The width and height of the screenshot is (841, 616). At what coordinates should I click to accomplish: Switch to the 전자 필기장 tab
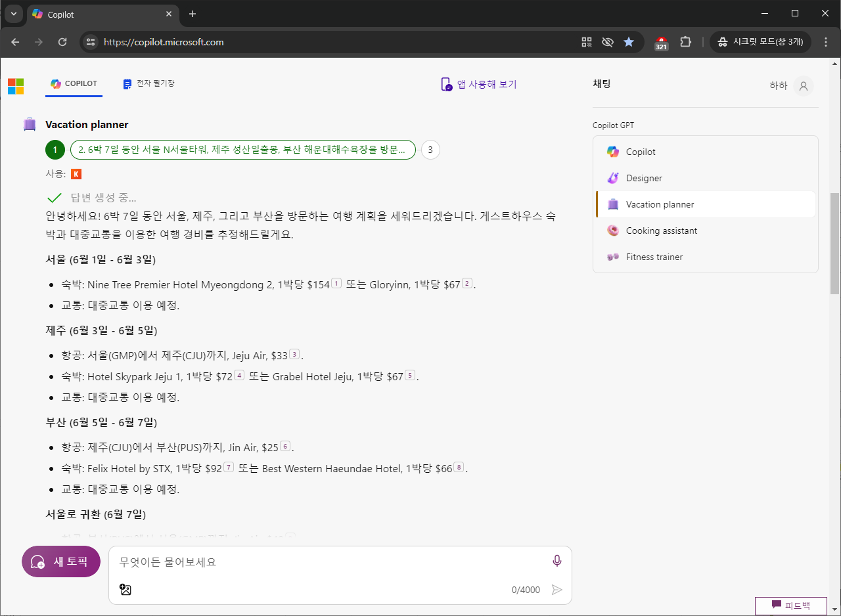[148, 84]
